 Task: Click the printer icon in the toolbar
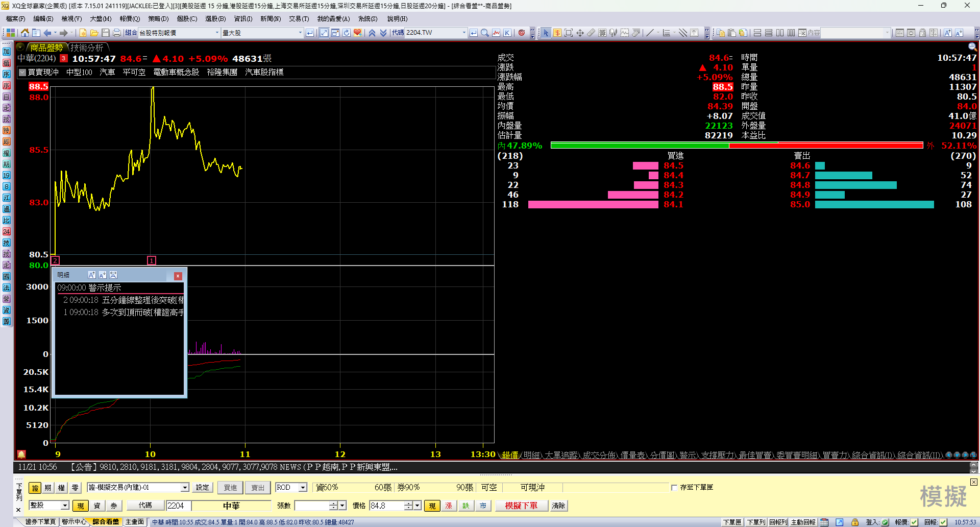pos(116,33)
